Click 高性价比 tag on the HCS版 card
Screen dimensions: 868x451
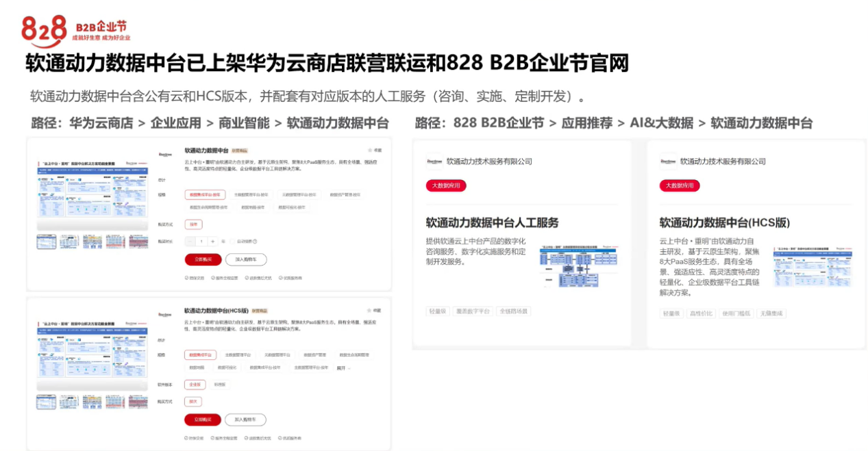(702, 313)
